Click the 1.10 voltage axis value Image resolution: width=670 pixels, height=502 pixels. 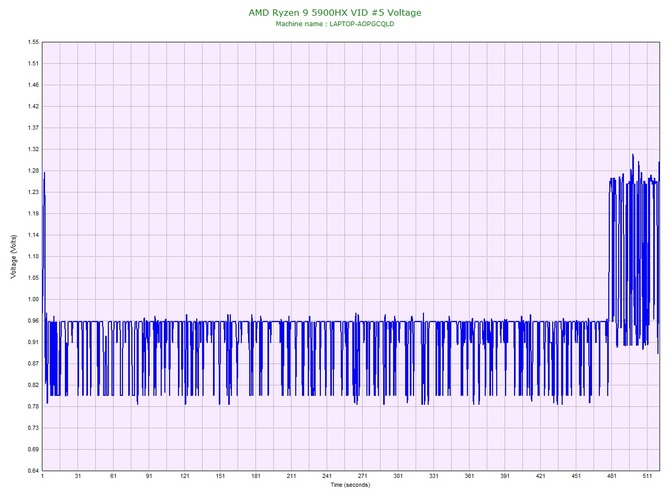coord(33,256)
